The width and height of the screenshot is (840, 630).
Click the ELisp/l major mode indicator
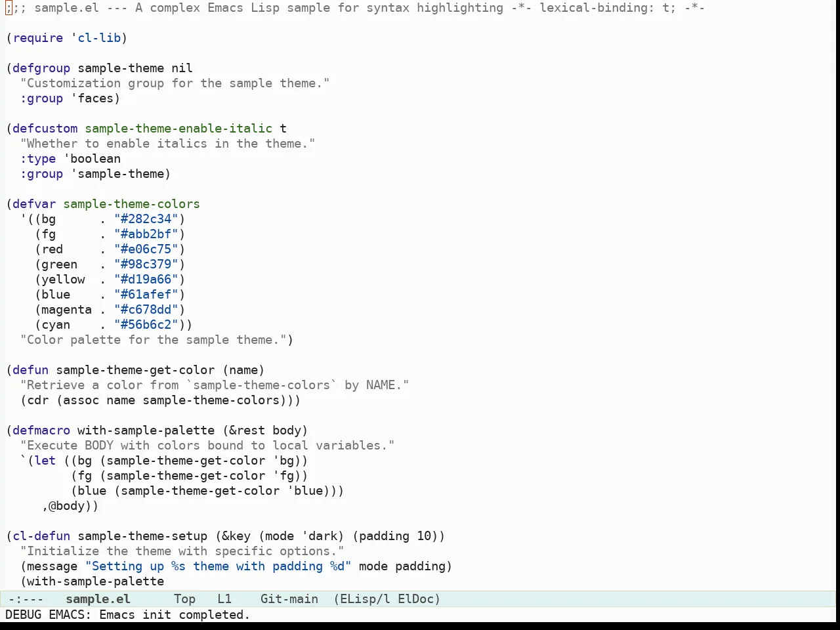pos(362,599)
